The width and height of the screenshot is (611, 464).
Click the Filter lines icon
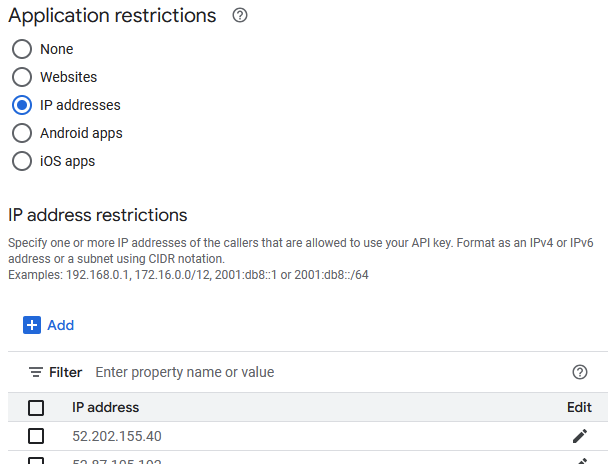[x=36, y=372]
